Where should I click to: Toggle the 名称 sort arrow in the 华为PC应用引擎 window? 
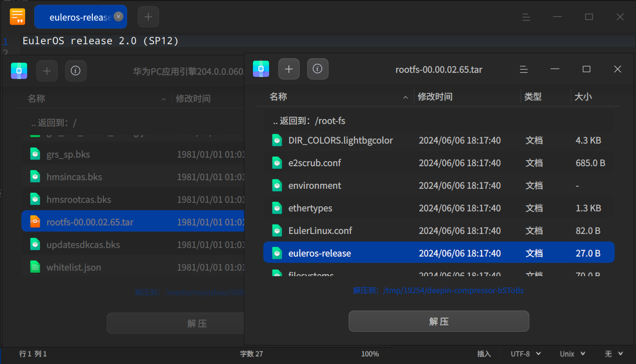[x=164, y=99]
